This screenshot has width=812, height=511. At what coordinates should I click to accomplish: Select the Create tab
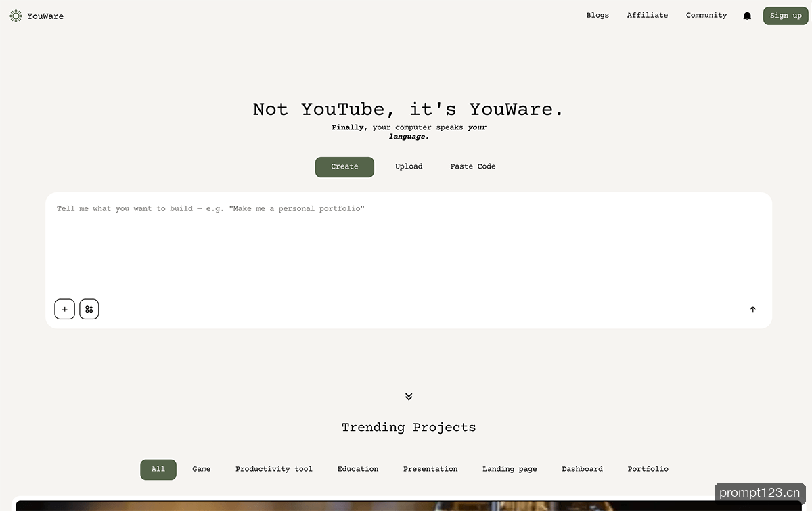click(x=344, y=166)
